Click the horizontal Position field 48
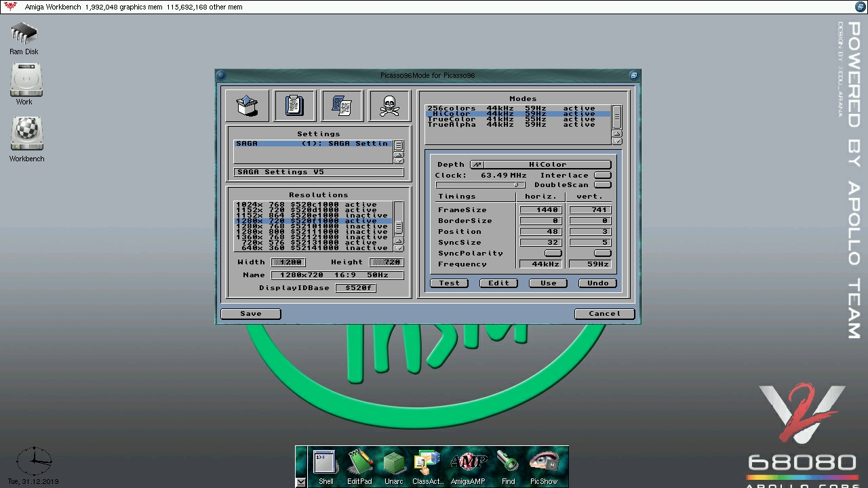The image size is (868, 488). click(x=540, y=232)
